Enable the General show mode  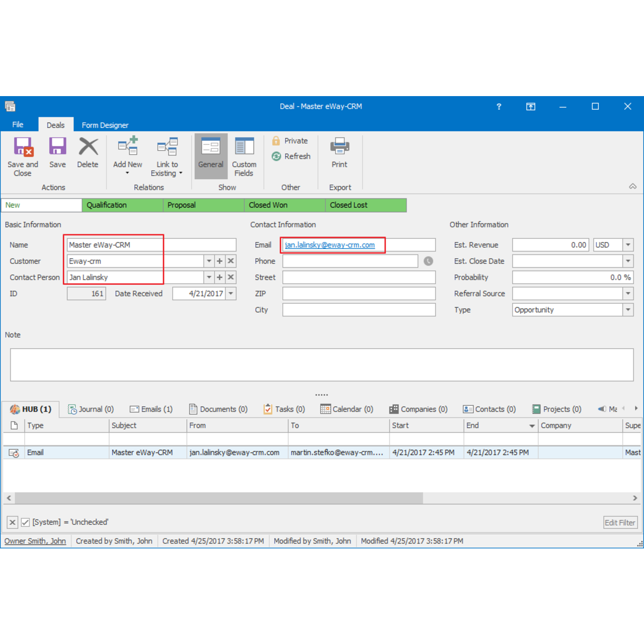[x=210, y=156]
